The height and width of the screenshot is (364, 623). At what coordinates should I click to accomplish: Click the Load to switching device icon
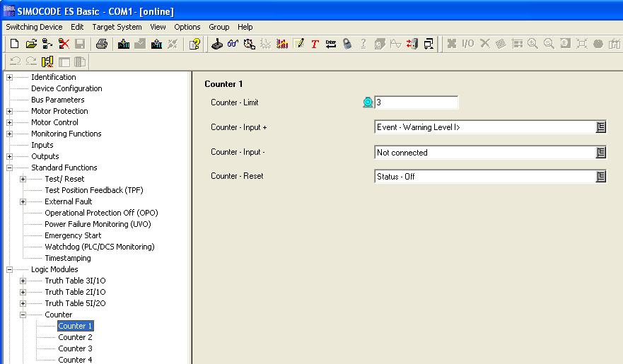(x=124, y=44)
